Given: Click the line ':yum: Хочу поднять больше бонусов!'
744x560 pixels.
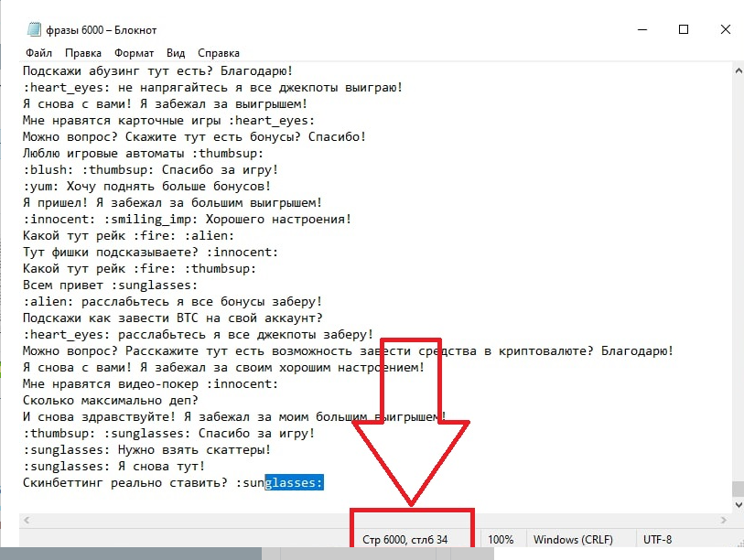Looking at the screenshot, I should point(147,187).
